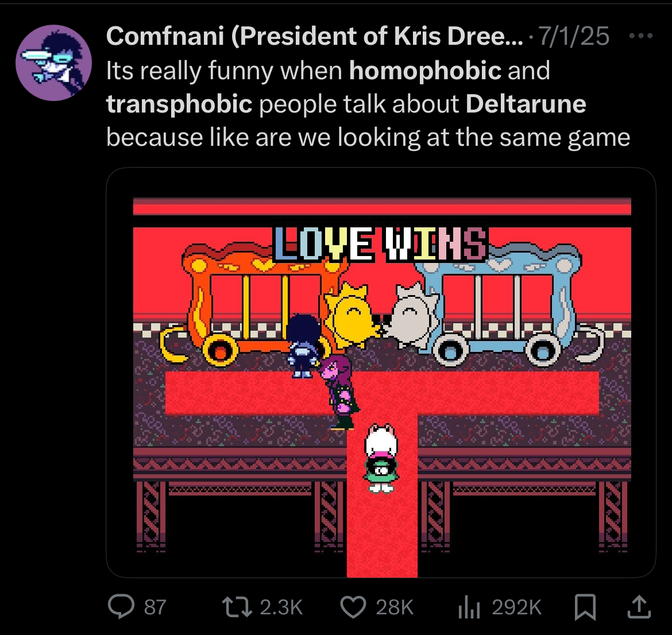Open the 7/1/25 post timestamp
Screen dimensions: 672x635
click(573, 36)
